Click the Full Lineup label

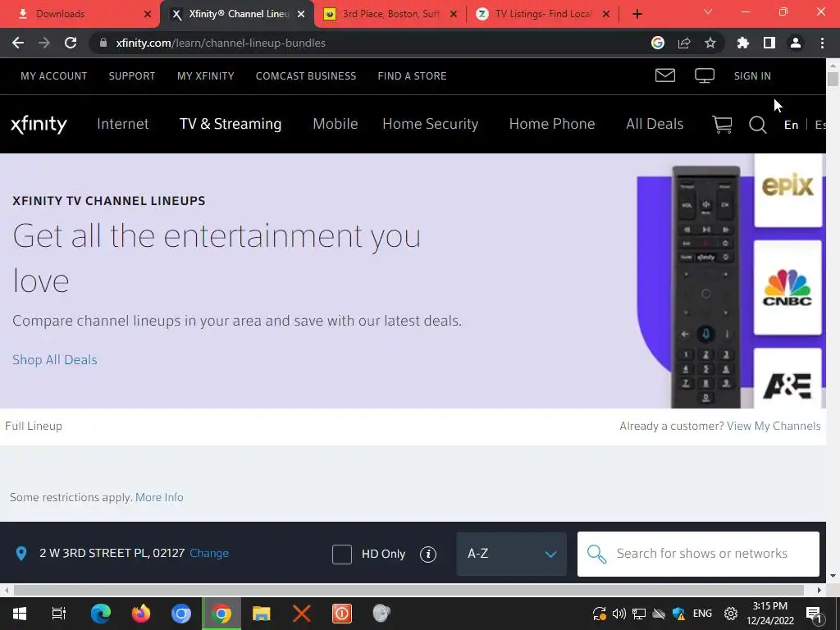(x=33, y=426)
